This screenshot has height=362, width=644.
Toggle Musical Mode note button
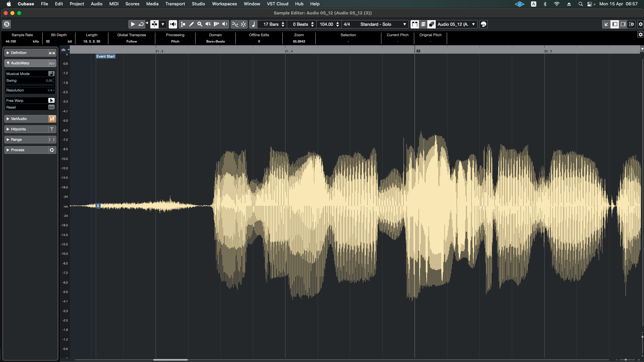coord(51,74)
